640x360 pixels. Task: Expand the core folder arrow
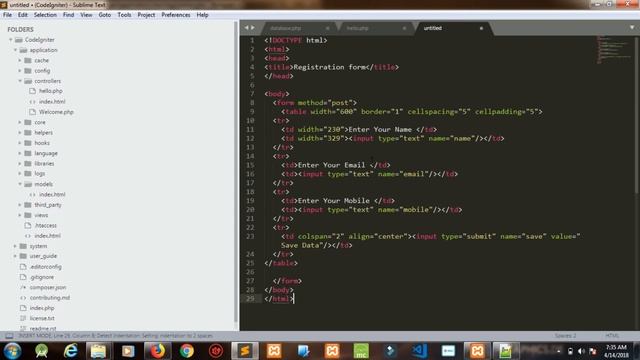coord(20,122)
